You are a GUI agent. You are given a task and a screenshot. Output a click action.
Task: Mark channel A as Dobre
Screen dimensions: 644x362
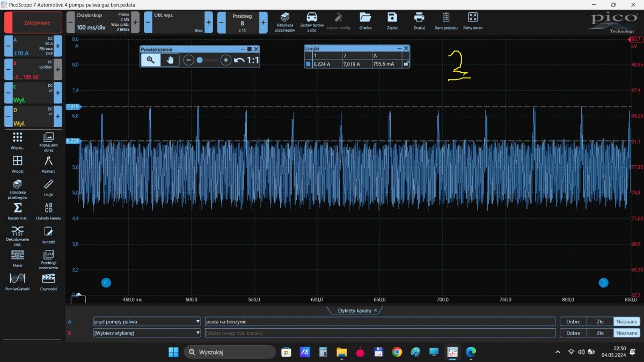pos(573,322)
